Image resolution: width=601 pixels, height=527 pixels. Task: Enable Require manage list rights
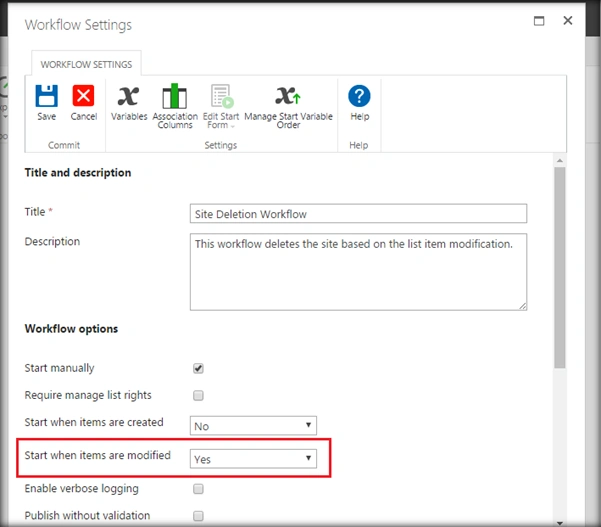[198, 395]
